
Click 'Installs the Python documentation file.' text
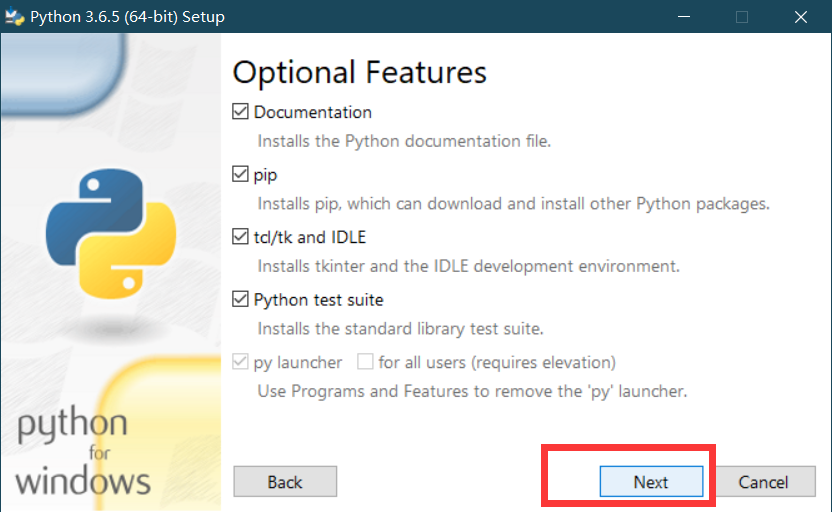pos(404,141)
